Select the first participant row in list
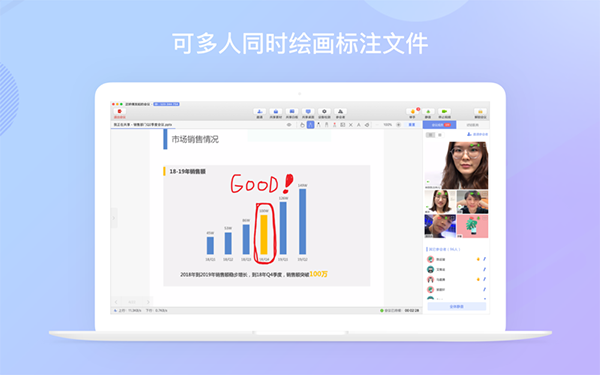Viewport: 600px width, 375px height. click(x=456, y=259)
